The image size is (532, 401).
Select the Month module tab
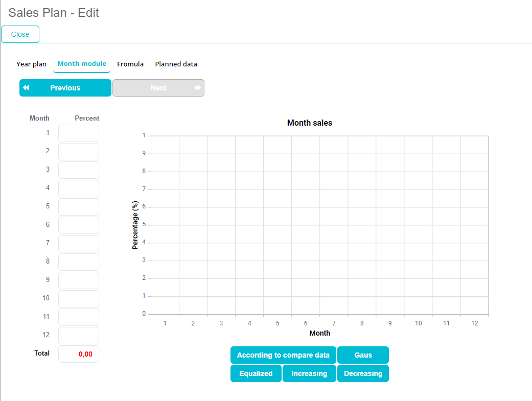pyautogui.click(x=82, y=64)
